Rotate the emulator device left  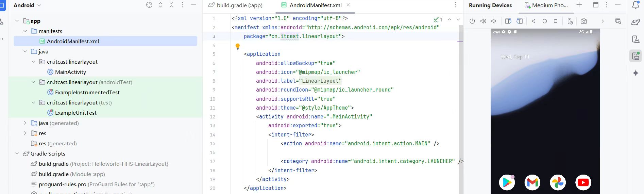508,21
